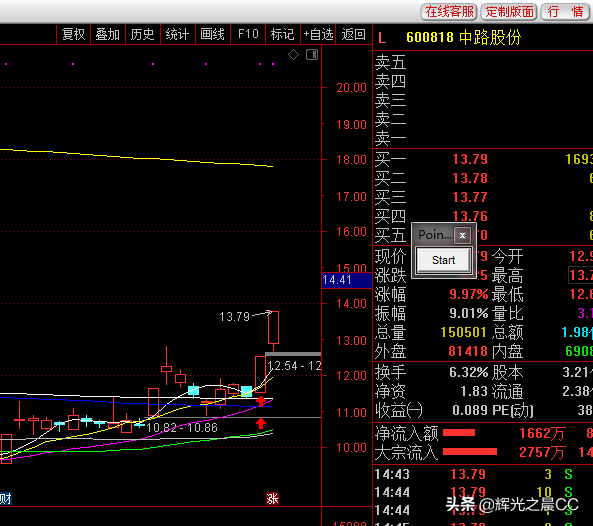Click the 净资 value 1.83

tap(474, 391)
